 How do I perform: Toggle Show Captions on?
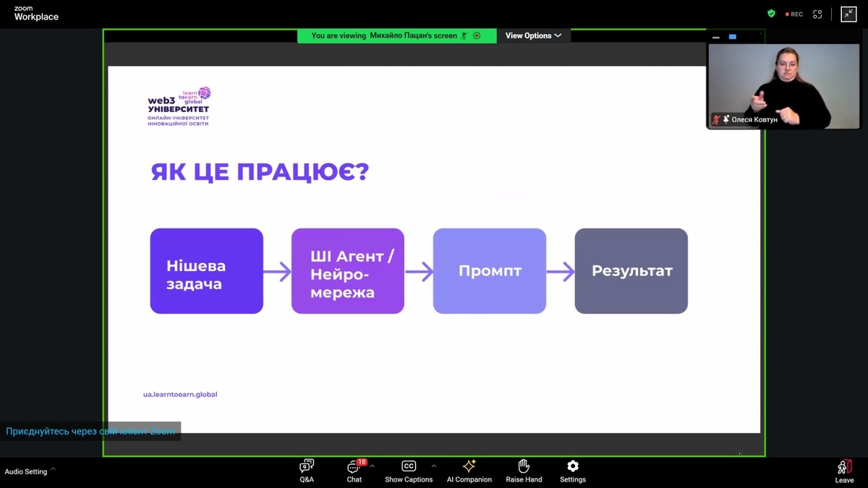pos(409,471)
